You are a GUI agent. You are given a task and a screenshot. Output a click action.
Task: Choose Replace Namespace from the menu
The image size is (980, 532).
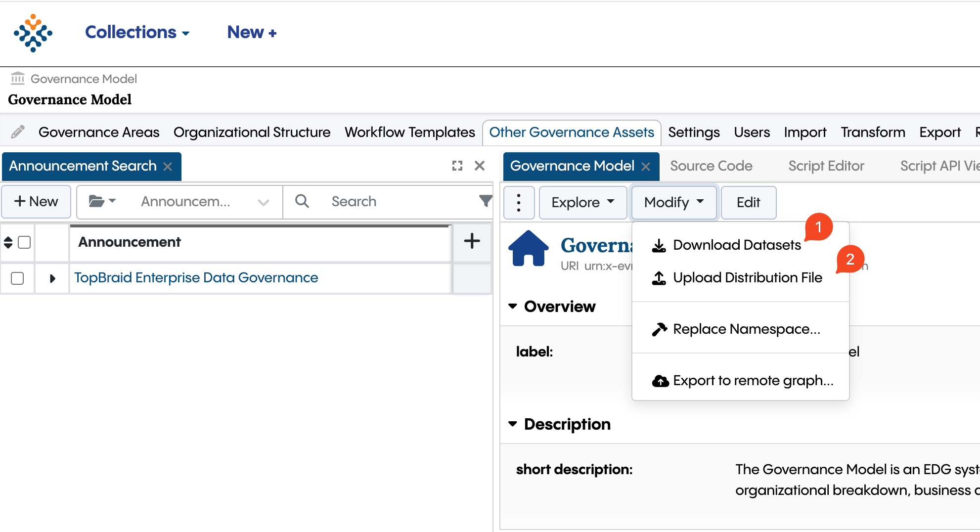click(x=746, y=329)
